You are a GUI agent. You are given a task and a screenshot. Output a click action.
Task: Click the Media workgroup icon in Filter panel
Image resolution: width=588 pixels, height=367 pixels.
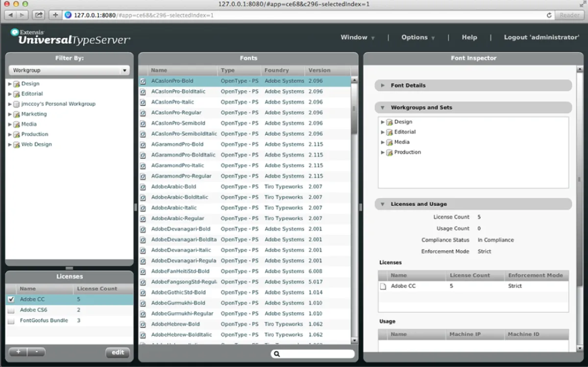pyautogui.click(x=17, y=124)
